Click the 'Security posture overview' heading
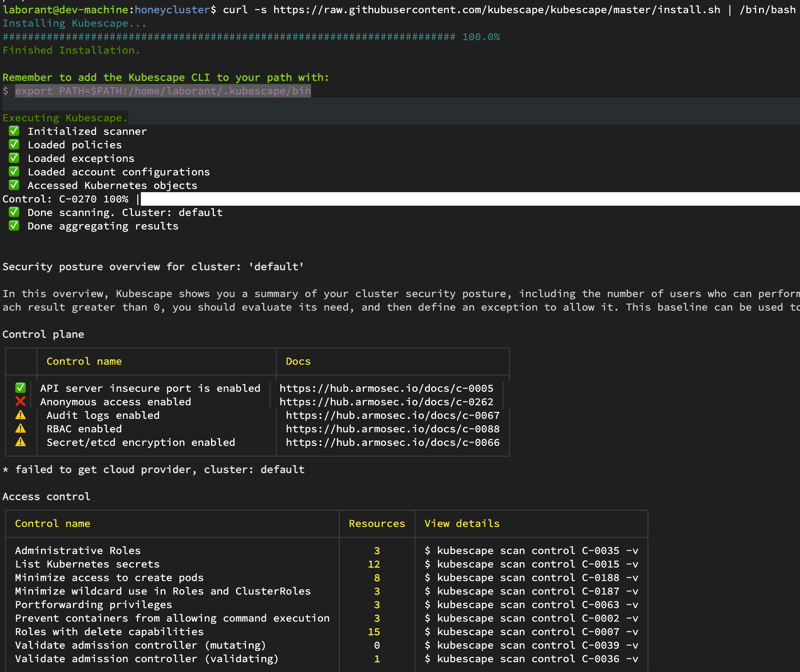Screen dimensions: 800x672 pyautogui.click(x=153, y=267)
